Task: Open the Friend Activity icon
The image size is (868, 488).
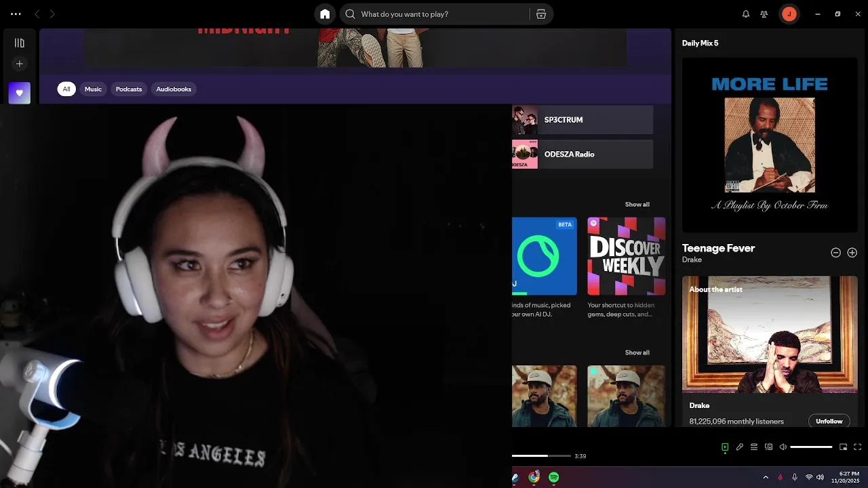Action: coord(764,14)
